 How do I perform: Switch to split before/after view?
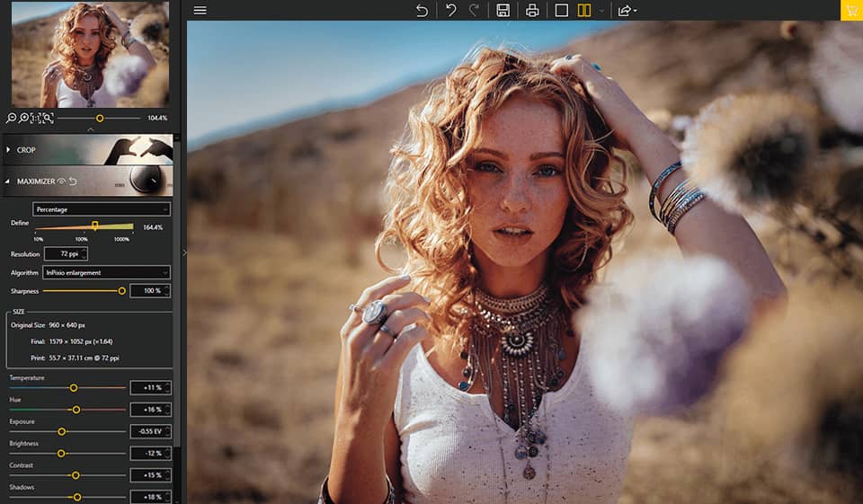(x=584, y=11)
